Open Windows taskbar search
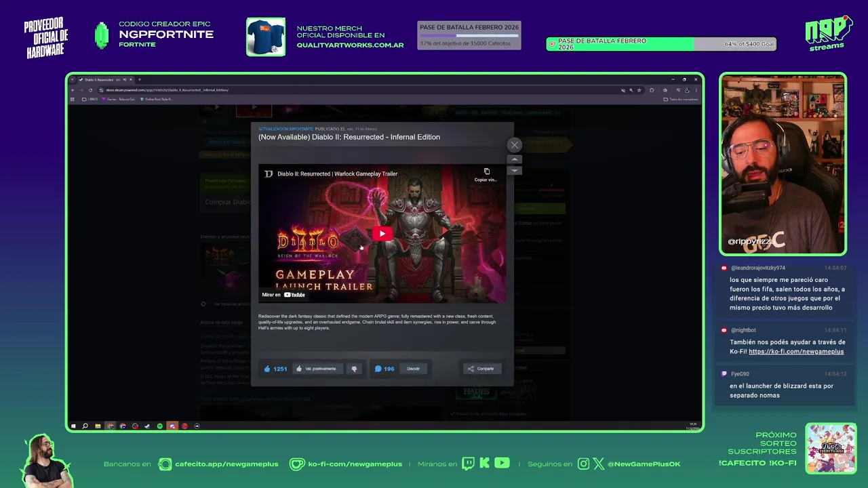868x488 pixels. click(85, 426)
